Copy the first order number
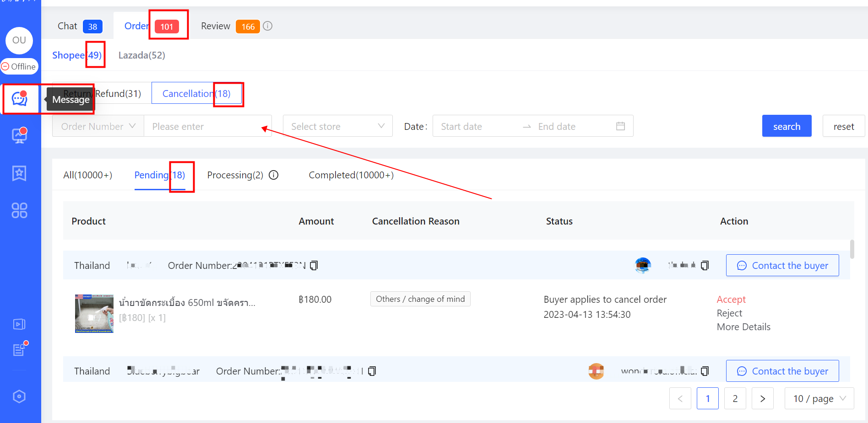 [314, 266]
